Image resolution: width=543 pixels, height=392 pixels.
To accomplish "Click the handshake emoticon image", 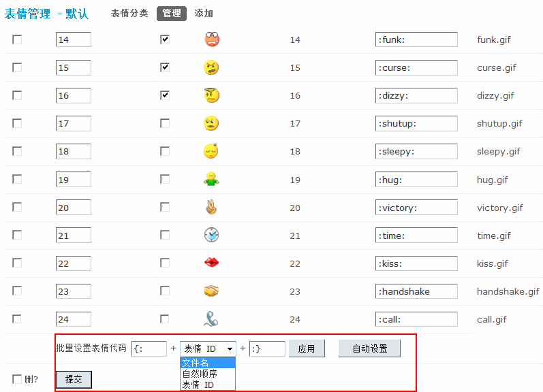I will [x=211, y=291].
